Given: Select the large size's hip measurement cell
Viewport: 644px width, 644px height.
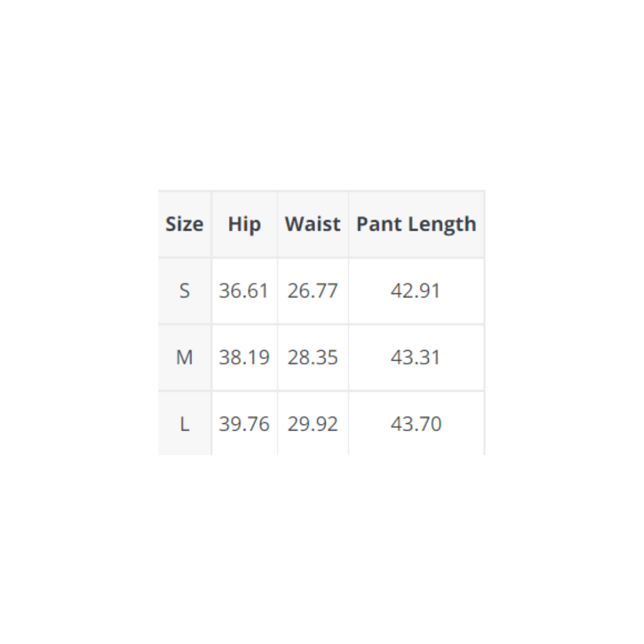Looking at the screenshot, I should pos(244,424).
